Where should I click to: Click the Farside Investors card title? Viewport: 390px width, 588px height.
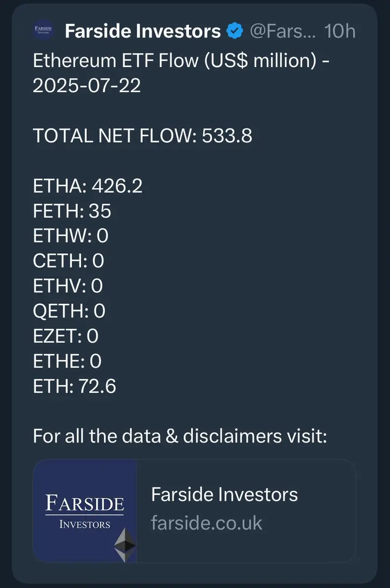pos(224,494)
